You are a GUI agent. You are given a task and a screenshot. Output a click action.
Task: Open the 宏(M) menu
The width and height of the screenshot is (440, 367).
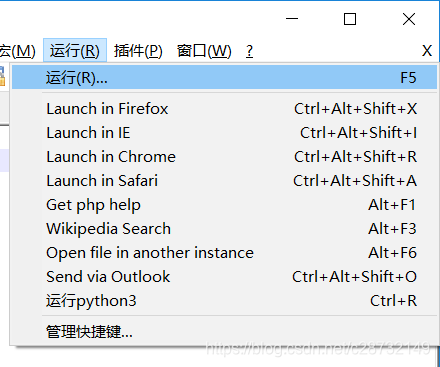17,51
